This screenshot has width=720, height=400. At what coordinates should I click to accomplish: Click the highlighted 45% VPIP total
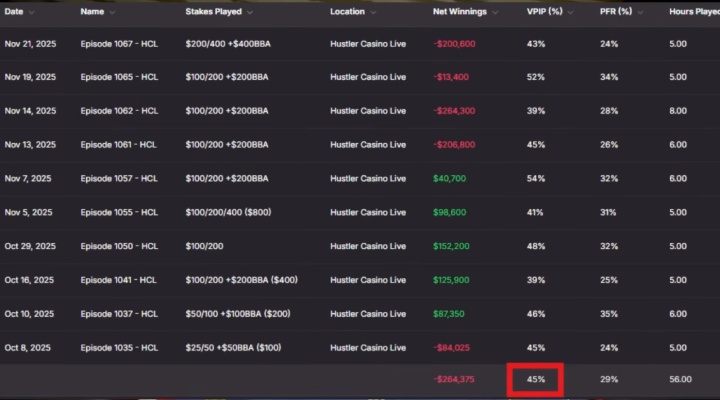click(536, 380)
